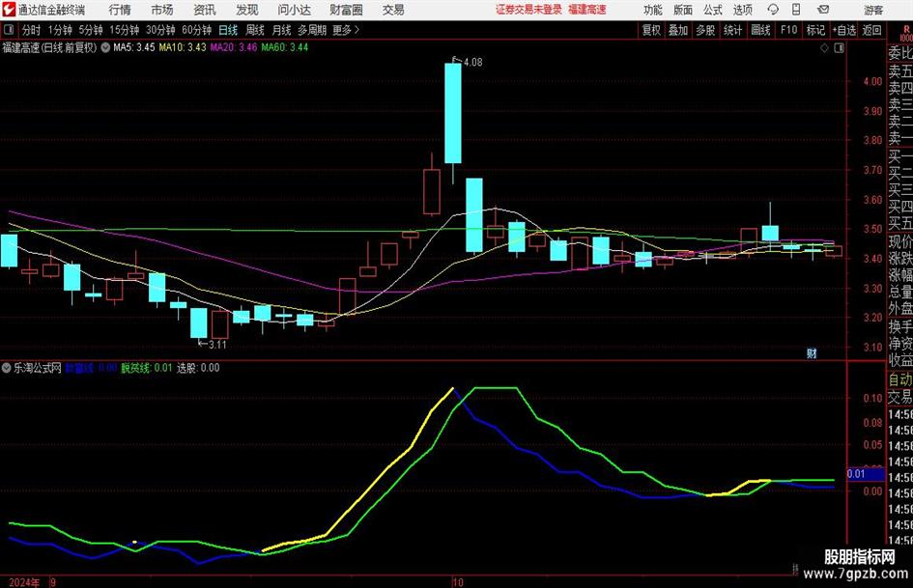
Task: Open the 版面 menu
Action: 683,10
